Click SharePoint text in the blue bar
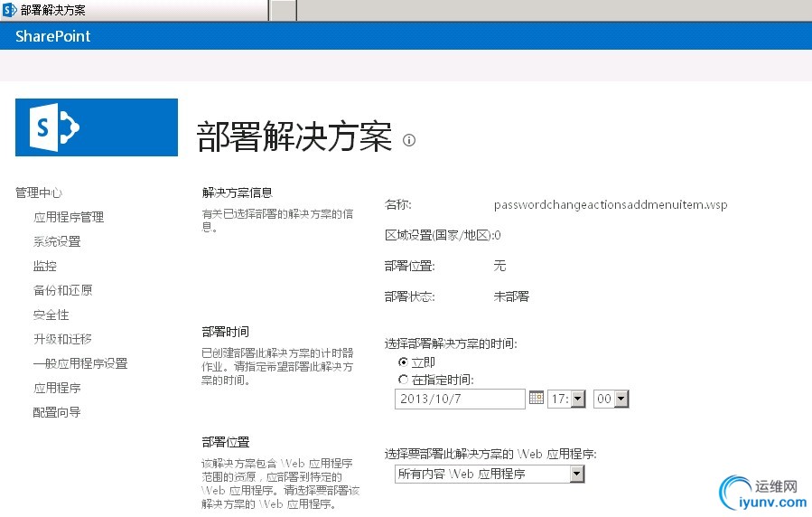 pos(52,36)
